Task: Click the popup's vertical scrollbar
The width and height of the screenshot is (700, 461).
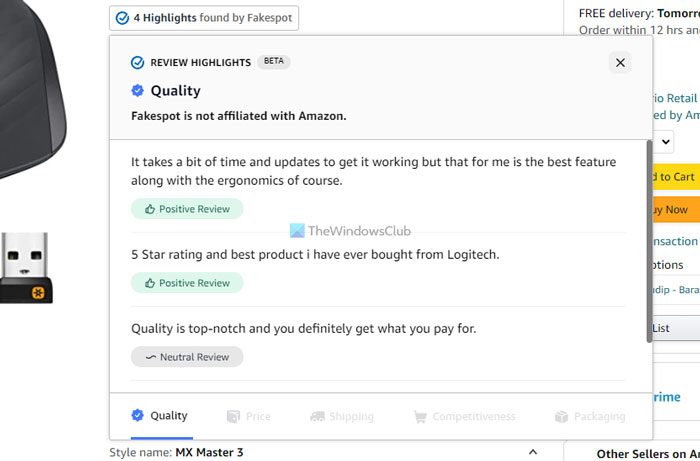Action: 650,240
